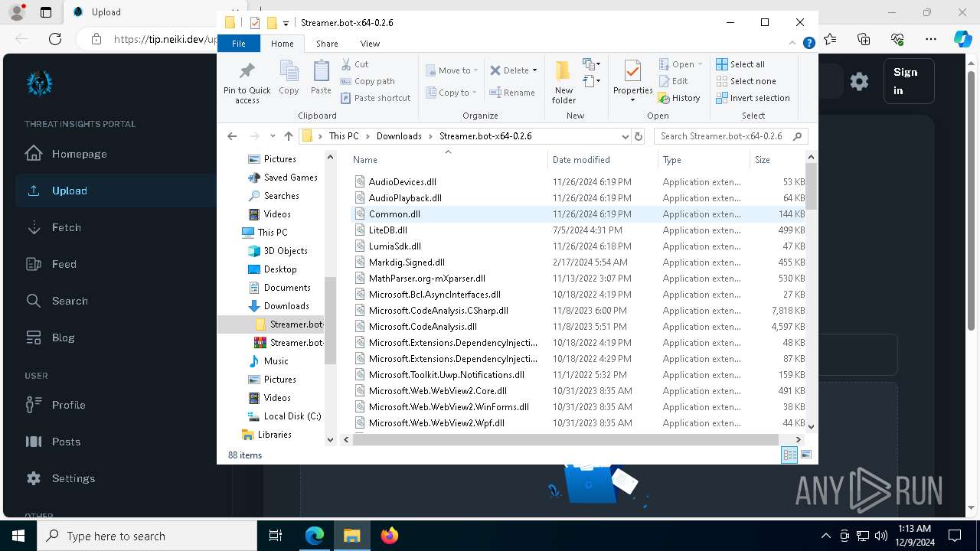Image resolution: width=980 pixels, height=551 pixels.
Task: Click the Search Streamer.bot folder field
Action: pos(730,136)
